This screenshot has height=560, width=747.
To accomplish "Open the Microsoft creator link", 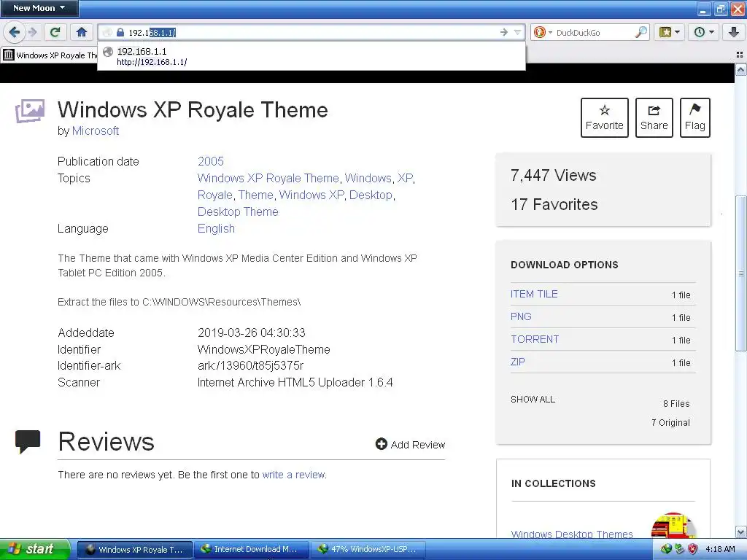I will pyautogui.click(x=96, y=131).
